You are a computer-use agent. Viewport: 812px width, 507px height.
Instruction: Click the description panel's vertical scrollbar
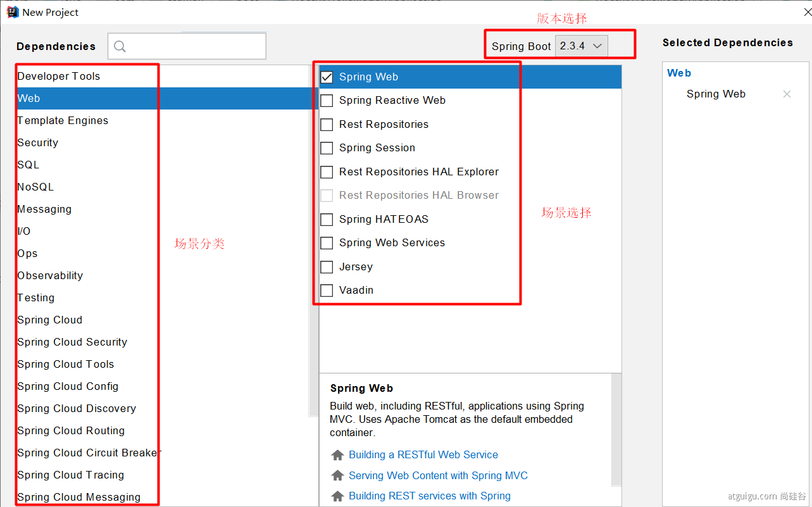pos(617,430)
